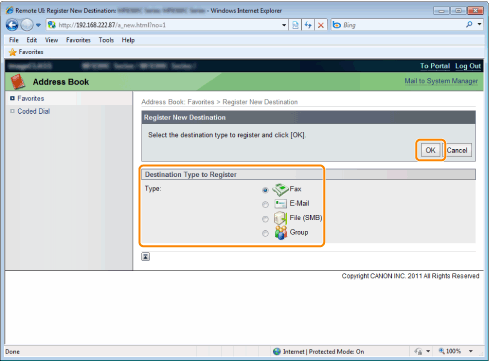The image size is (489, 361).
Task: Follow the To Portal link
Action: click(x=435, y=66)
